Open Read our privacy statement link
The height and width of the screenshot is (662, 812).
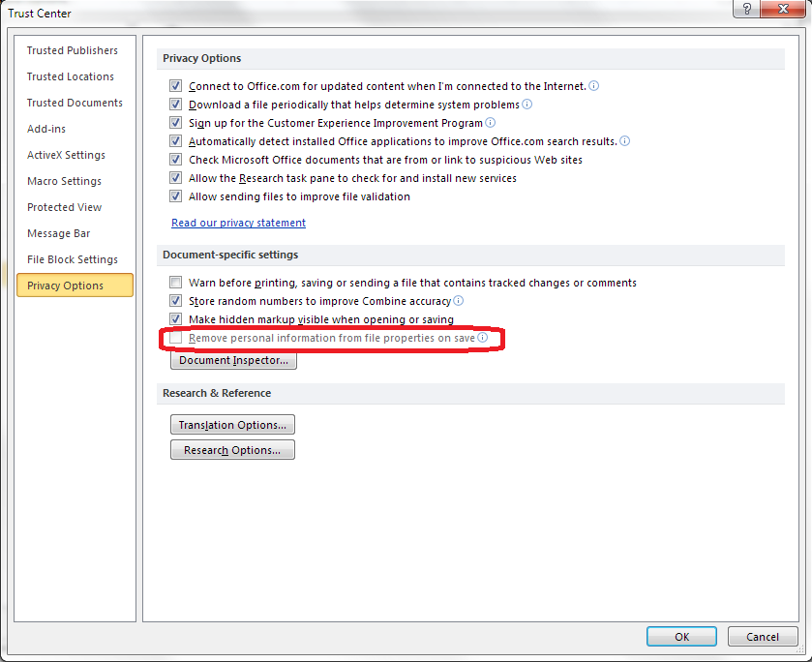coord(238,223)
